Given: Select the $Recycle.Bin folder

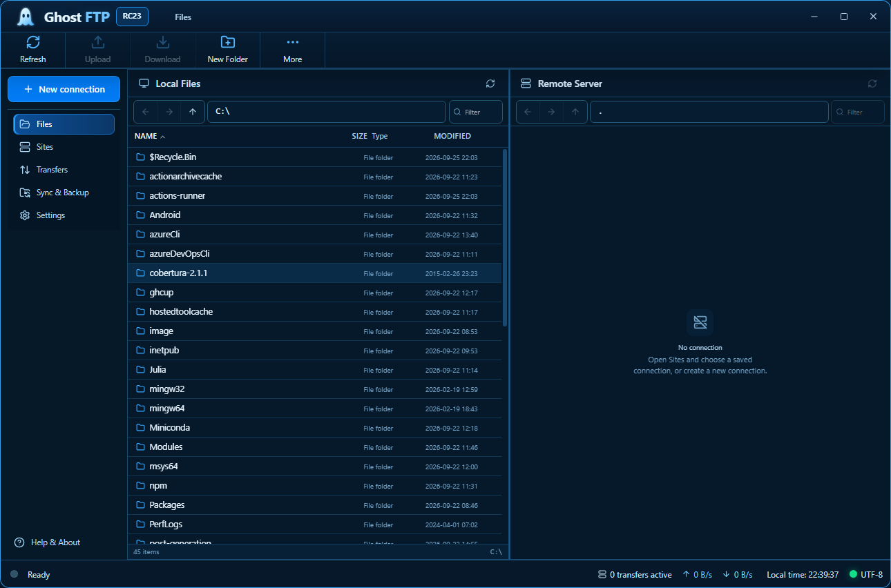Looking at the screenshot, I should pos(315,157).
